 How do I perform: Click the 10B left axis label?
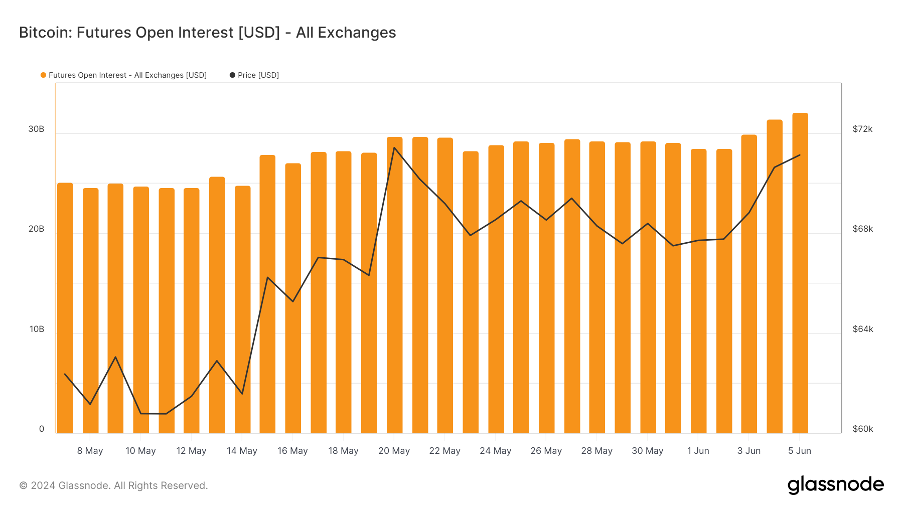(36, 330)
